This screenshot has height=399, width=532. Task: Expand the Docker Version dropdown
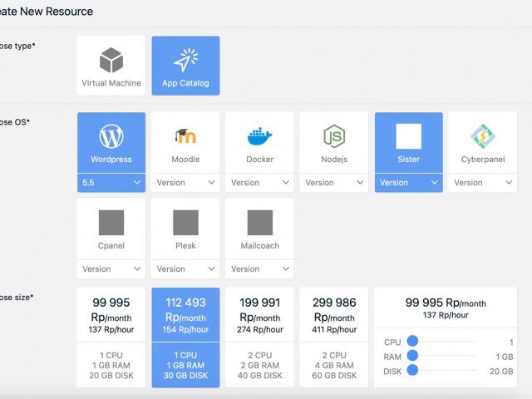pyautogui.click(x=259, y=182)
